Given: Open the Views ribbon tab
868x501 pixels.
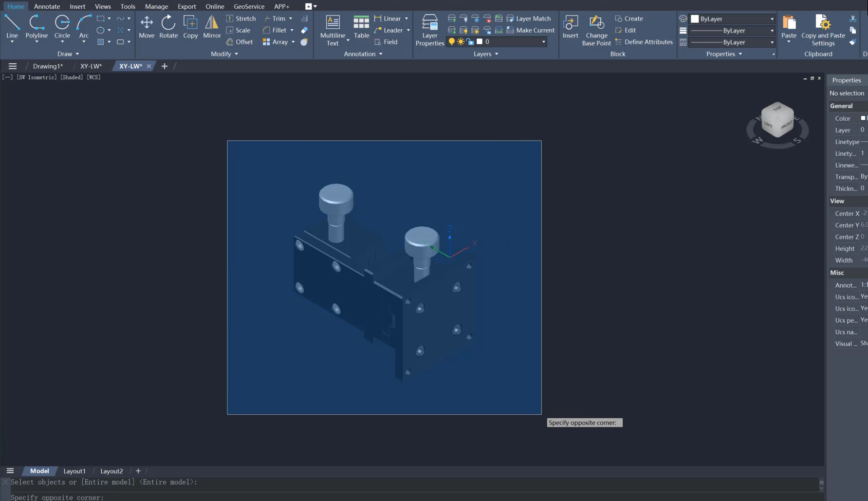Looking at the screenshot, I should pos(103,6).
